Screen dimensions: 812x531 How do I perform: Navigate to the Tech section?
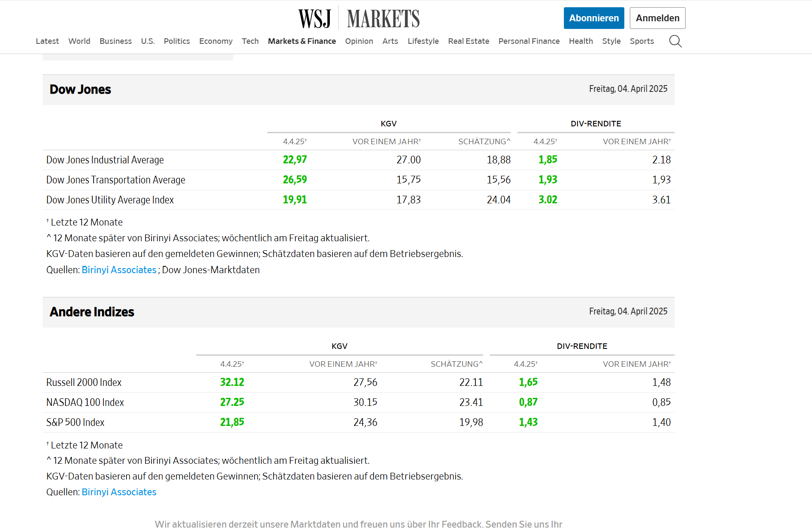pyautogui.click(x=250, y=41)
